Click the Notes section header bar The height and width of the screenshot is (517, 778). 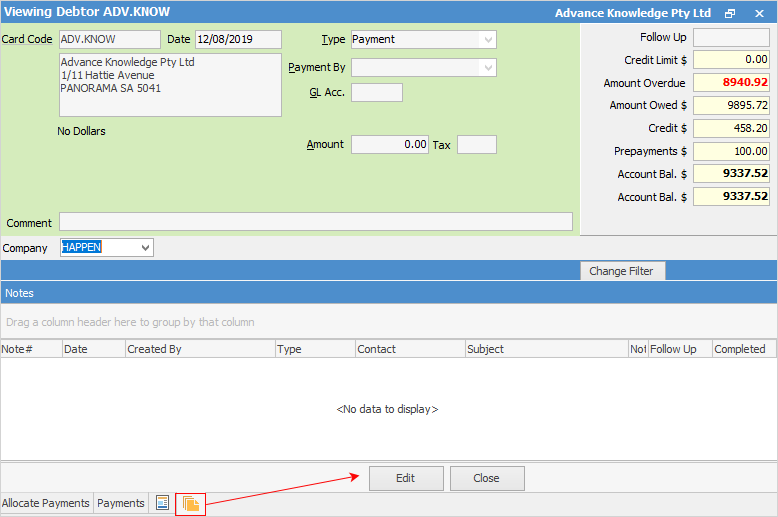(x=389, y=293)
